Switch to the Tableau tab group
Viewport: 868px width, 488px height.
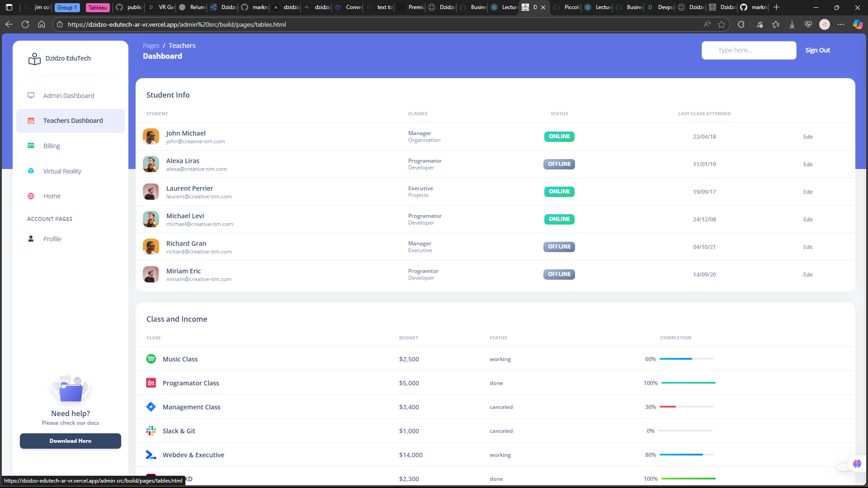tap(98, 7)
